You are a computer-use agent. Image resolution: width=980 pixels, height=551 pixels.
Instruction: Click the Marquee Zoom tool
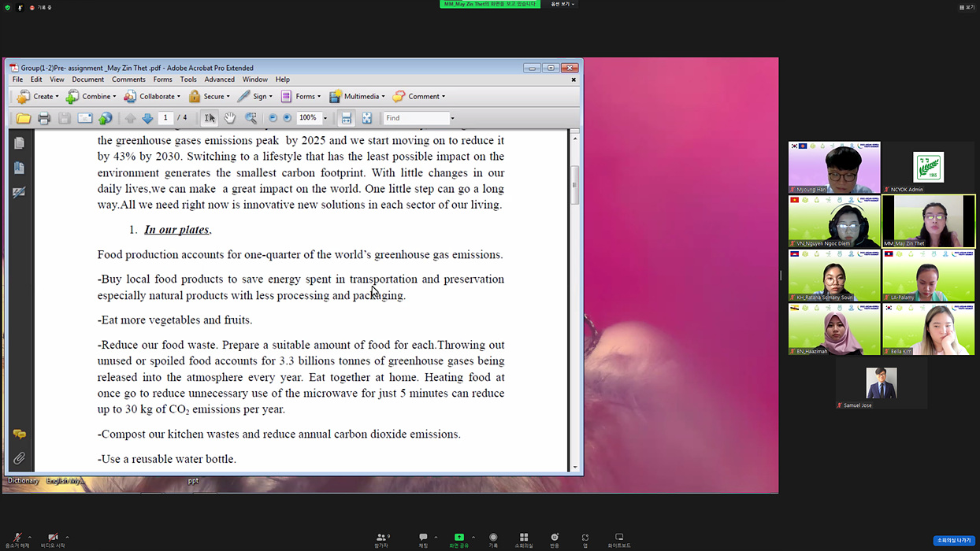point(251,118)
